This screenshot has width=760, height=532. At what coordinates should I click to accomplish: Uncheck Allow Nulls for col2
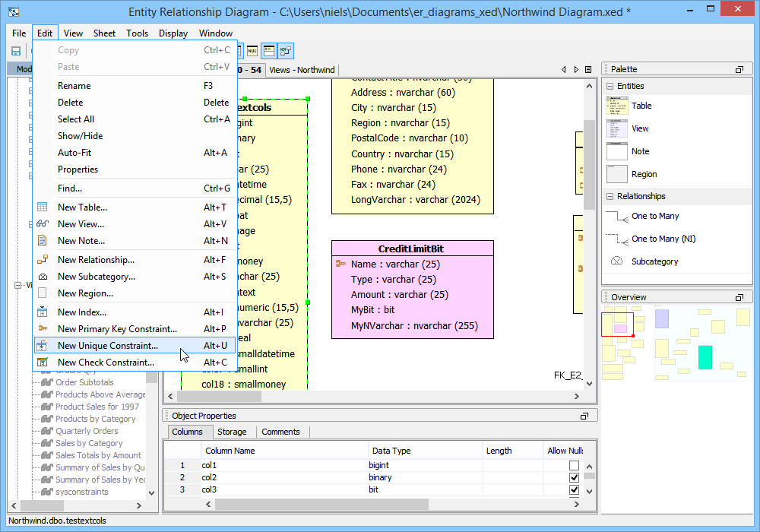click(574, 477)
